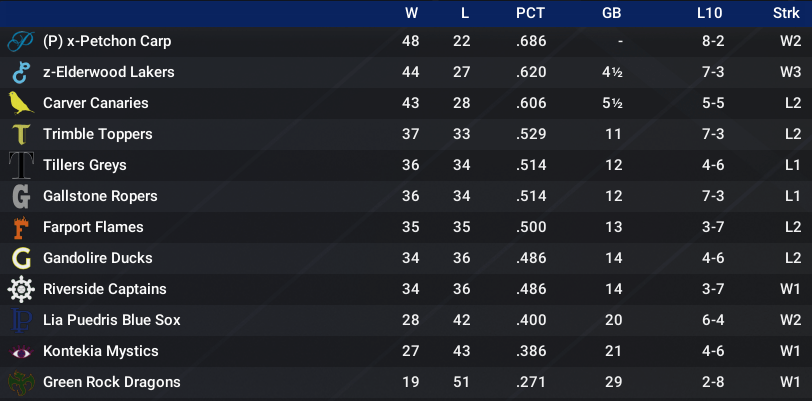This screenshot has height=401, width=812.
Task: Open the Green Rock Dragons team link
Action: coord(112,382)
